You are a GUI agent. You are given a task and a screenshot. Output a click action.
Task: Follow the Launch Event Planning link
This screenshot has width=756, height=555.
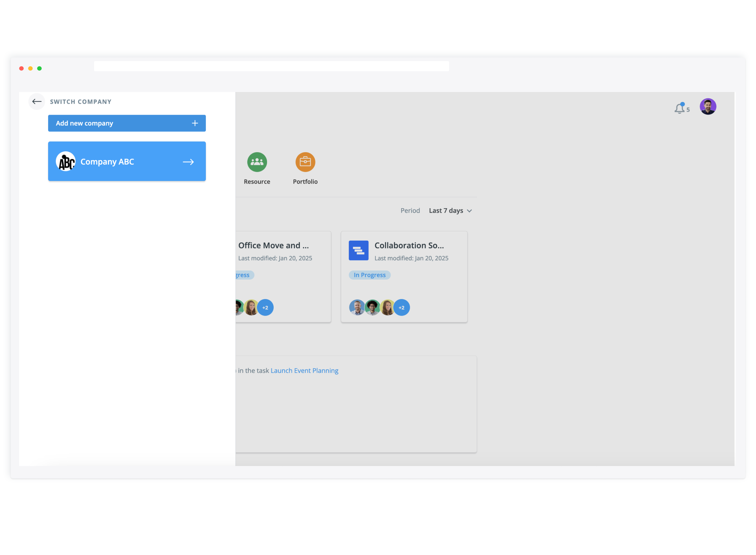click(x=304, y=371)
